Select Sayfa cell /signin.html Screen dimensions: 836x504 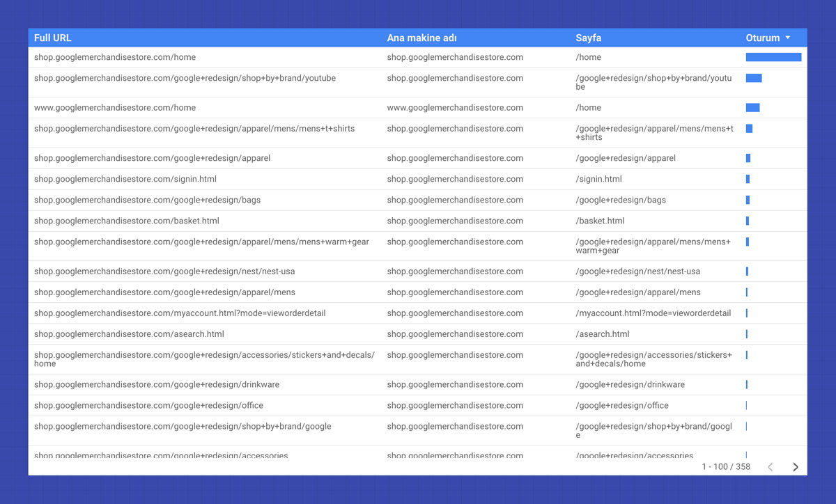point(599,179)
